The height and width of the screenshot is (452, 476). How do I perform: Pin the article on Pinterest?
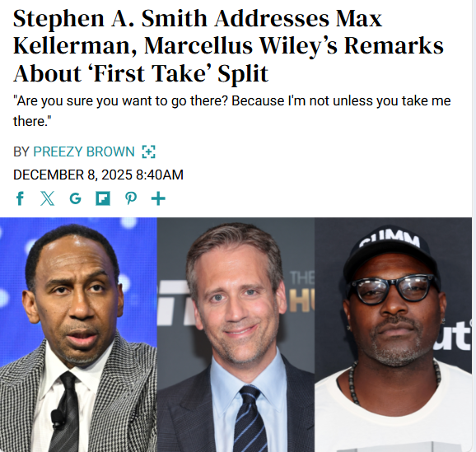tap(131, 198)
